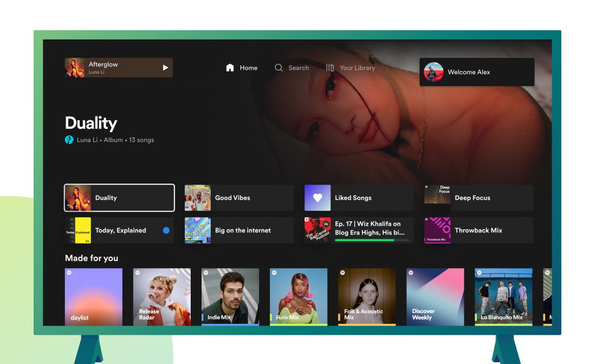Open the Afterglow album art thumbnail
The width and height of the screenshot is (596, 364).
coord(75,68)
